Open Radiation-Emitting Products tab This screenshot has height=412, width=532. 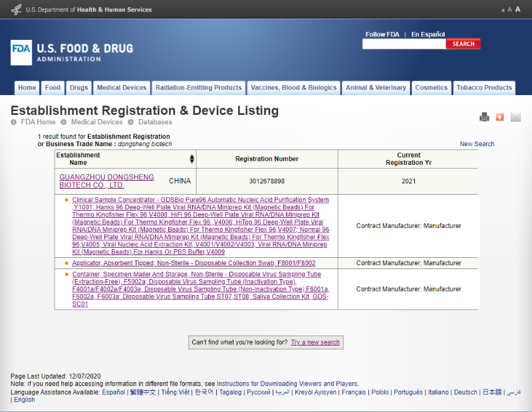click(198, 88)
